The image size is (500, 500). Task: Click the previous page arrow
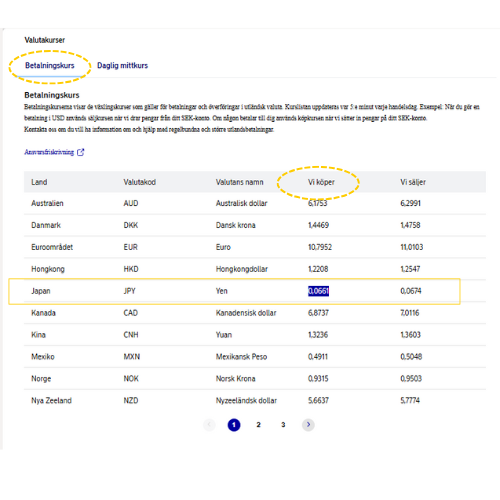pos(209,425)
